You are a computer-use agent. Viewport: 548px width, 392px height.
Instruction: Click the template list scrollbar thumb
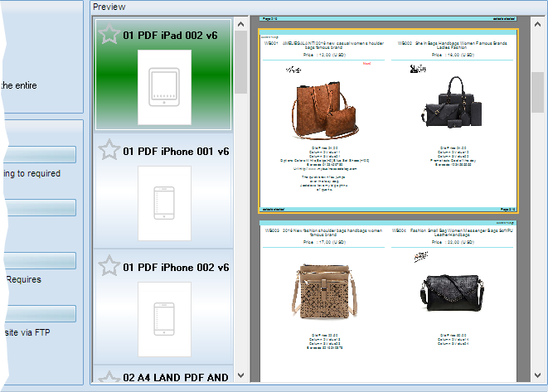tap(240, 62)
